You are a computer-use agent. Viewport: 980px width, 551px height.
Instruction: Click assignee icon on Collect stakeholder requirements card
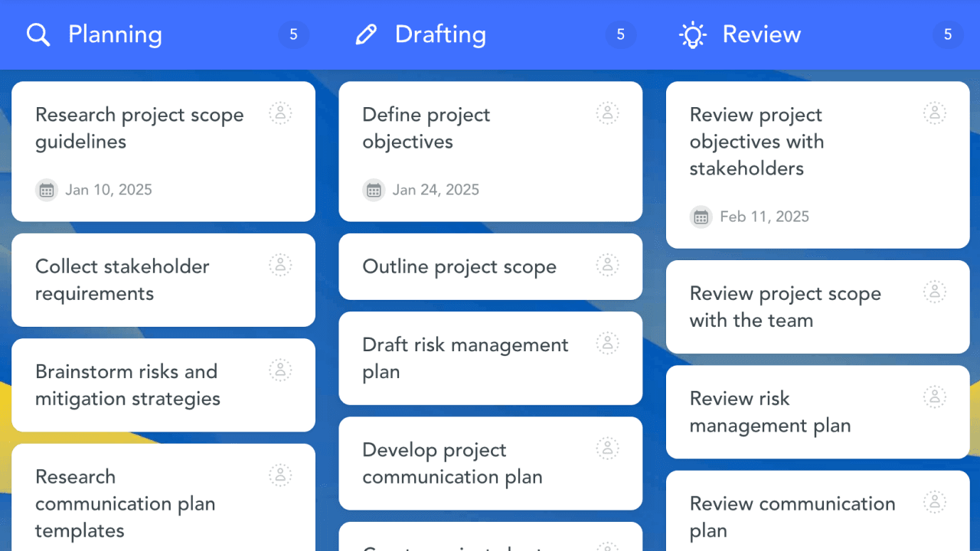pos(280,266)
